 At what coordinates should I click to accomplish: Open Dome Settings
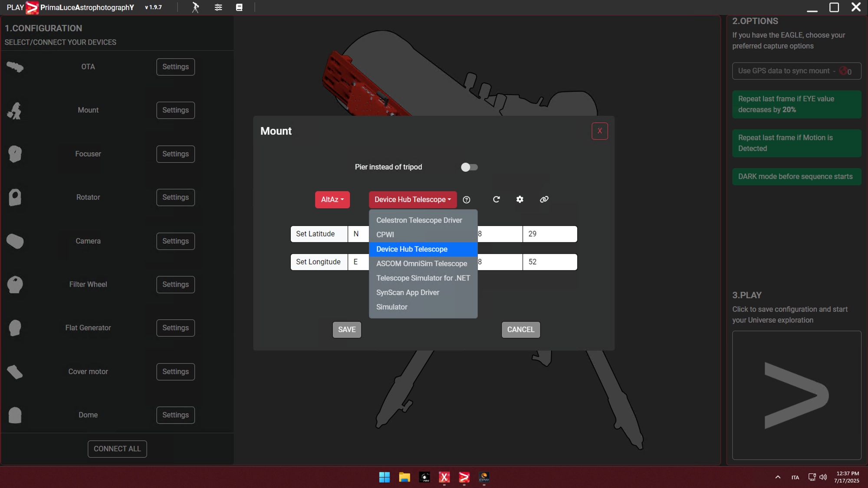tap(175, 415)
